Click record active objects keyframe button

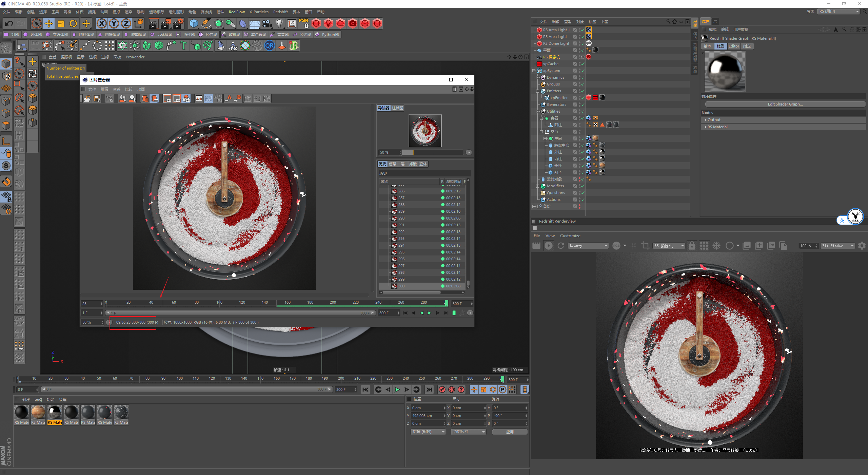click(x=442, y=389)
